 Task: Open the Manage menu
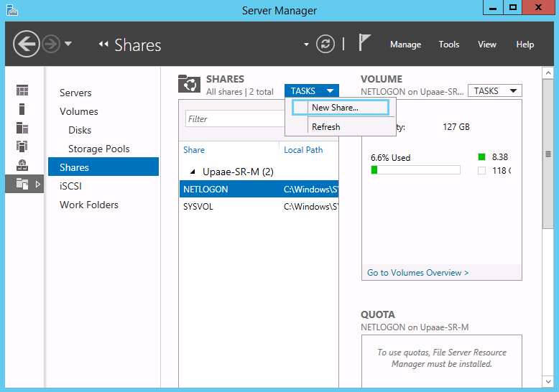[405, 45]
